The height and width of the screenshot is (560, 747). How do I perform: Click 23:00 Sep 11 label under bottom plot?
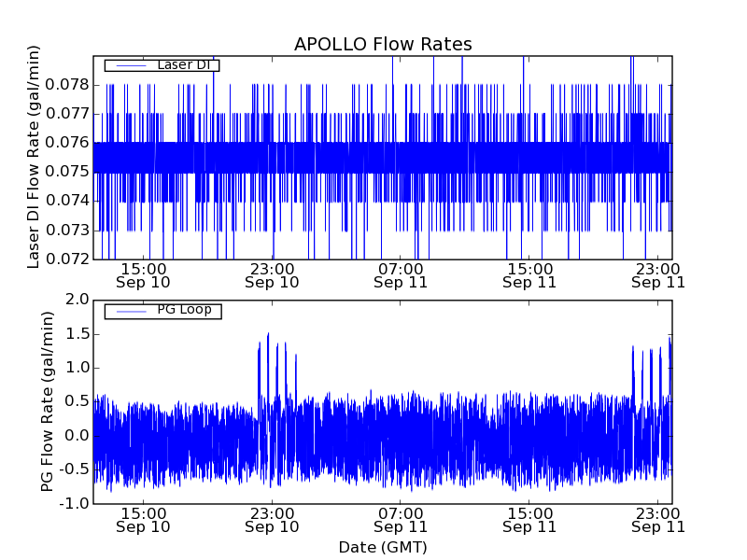658,520
